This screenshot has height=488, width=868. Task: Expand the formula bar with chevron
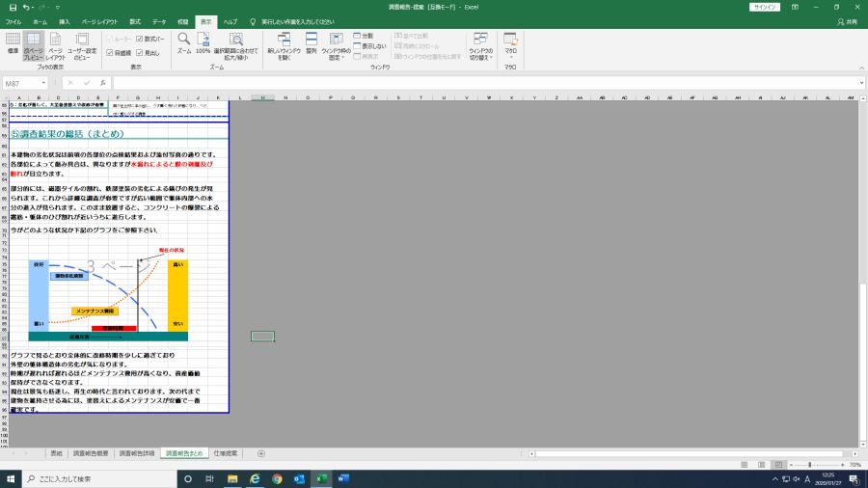[862, 83]
